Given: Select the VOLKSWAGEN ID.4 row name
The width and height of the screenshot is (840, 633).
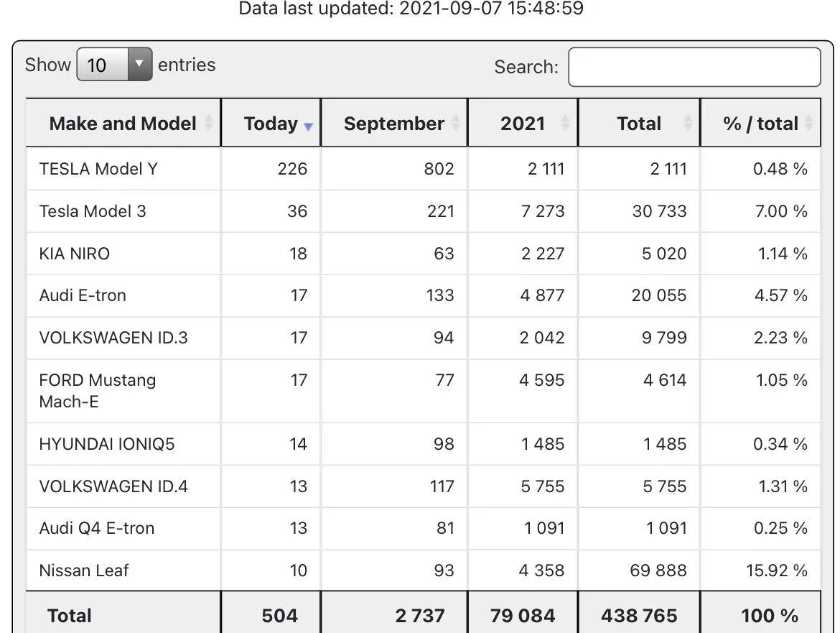Looking at the screenshot, I should click(x=113, y=486).
